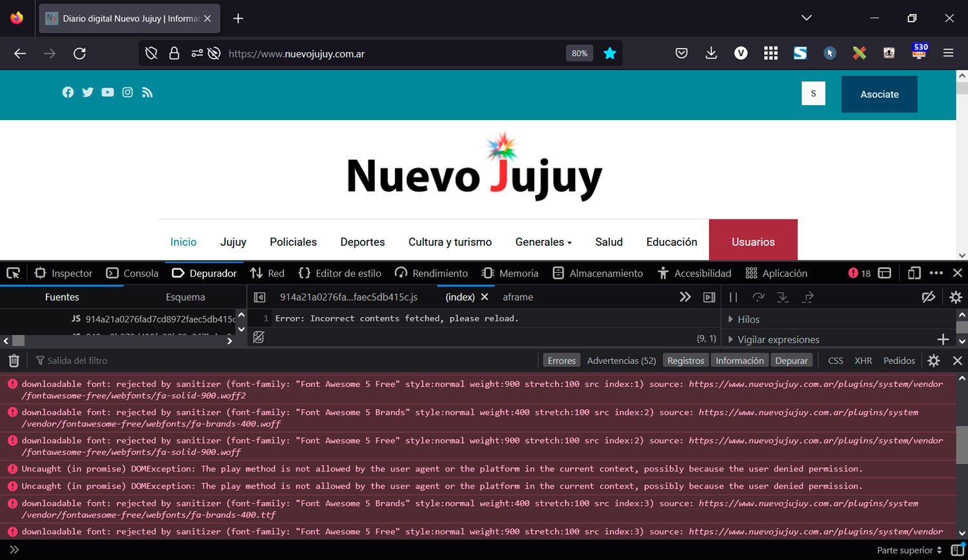Image resolution: width=968 pixels, height=560 pixels.
Task: Activate the element picker in DevTools
Action: pos(14,273)
